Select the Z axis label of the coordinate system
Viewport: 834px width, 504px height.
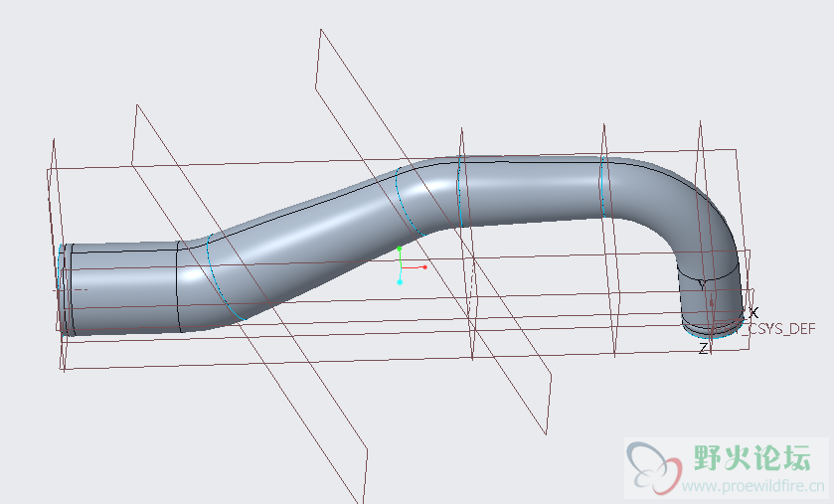[703, 349]
